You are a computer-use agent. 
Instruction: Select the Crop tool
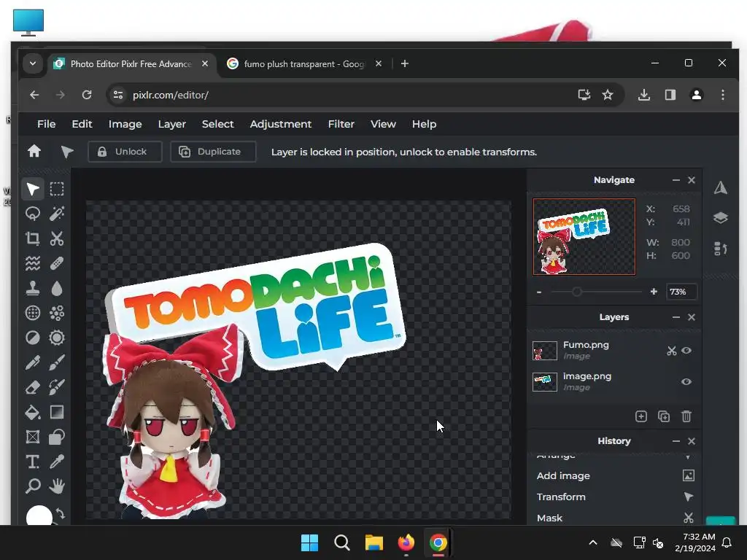[x=32, y=238]
